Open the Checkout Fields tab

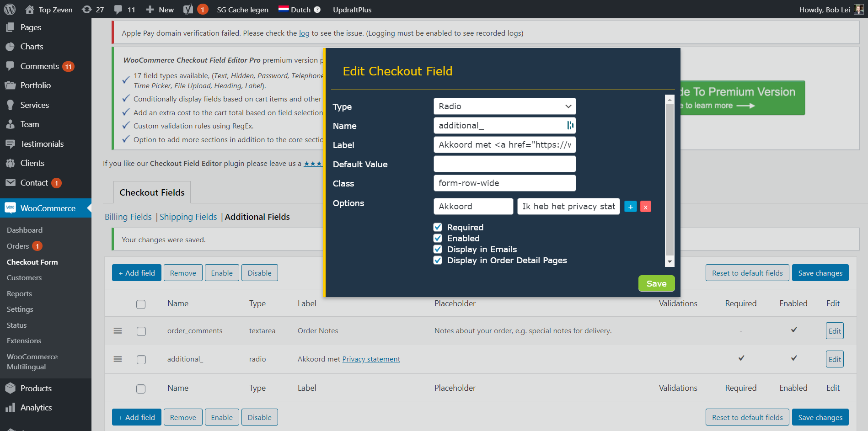(x=152, y=192)
